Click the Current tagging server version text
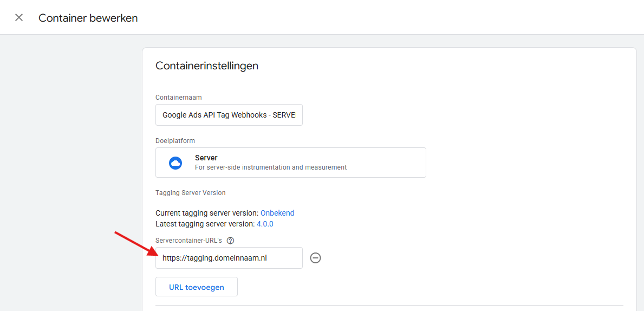 click(x=206, y=213)
